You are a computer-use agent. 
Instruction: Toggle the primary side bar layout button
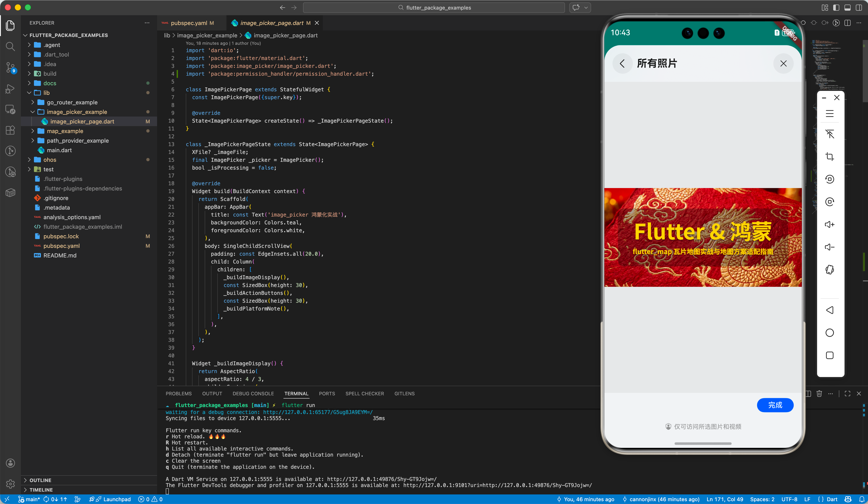click(836, 8)
